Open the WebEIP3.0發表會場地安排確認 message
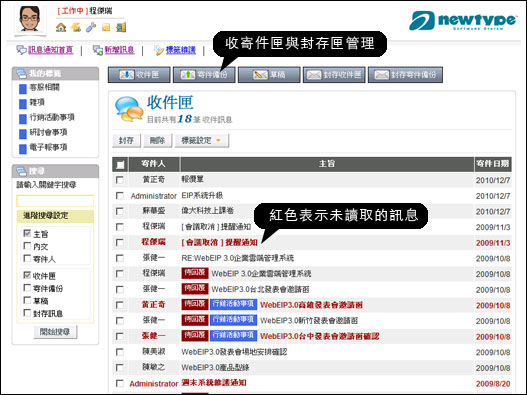This screenshot has height=395, width=527. [234, 352]
